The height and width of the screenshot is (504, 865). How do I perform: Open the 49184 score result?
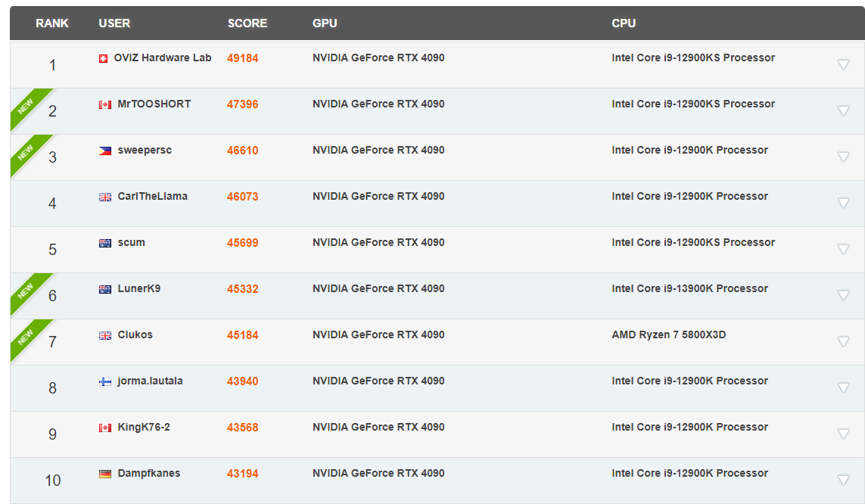242,58
